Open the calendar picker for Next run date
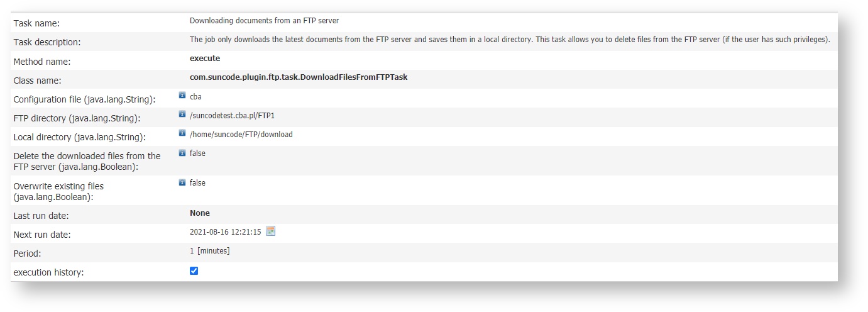The width and height of the screenshot is (868, 312). [x=271, y=231]
